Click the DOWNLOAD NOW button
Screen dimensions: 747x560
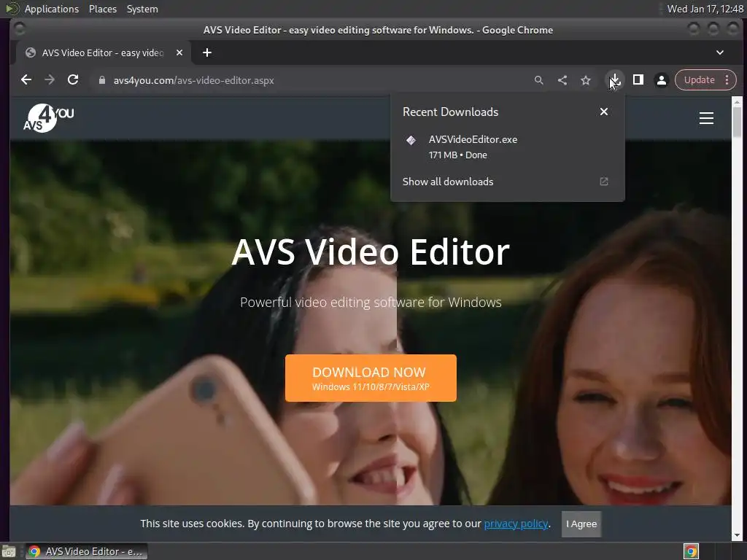point(371,378)
